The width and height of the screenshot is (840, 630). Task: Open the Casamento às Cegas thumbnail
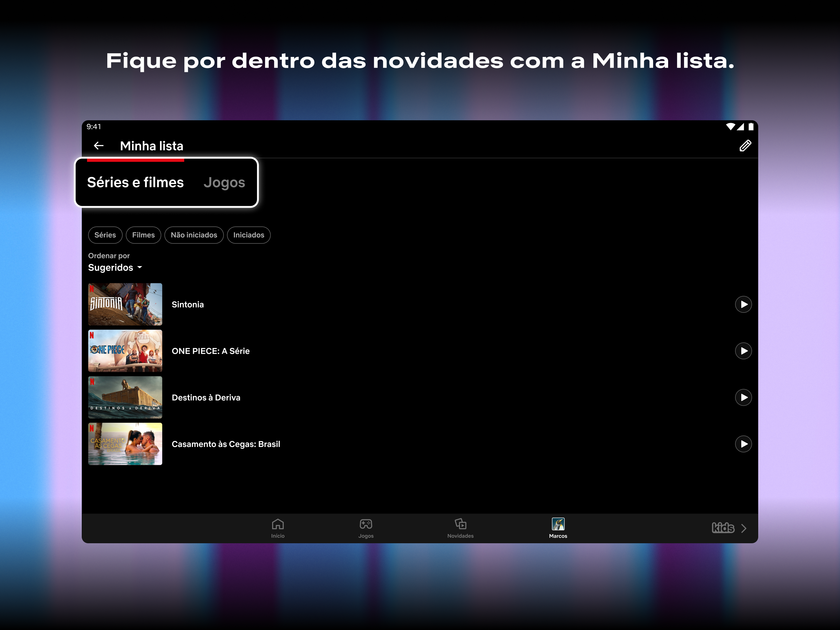(x=125, y=444)
